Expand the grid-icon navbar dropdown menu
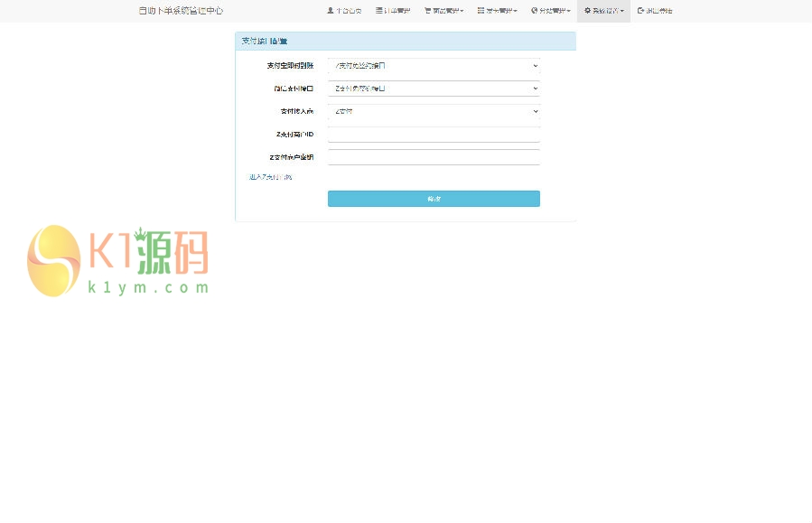The width and height of the screenshot is (812, 523). tap(497, 10)
